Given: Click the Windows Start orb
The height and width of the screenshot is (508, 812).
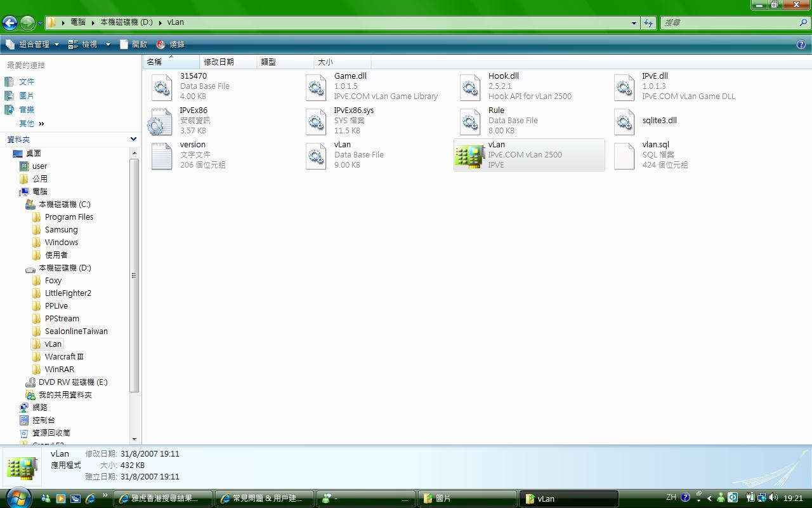Looking at the screenshot, I should (17, 498).
